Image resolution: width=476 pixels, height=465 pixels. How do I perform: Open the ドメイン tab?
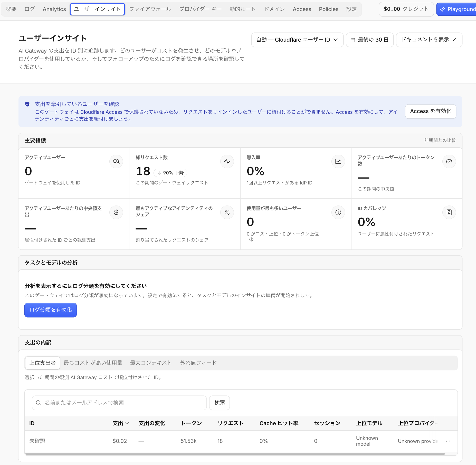[x=275, y=9]
